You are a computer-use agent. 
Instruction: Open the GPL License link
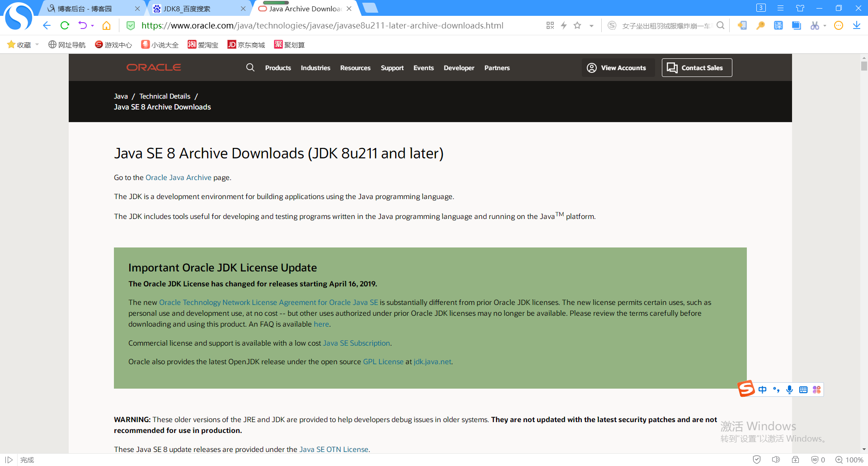pos(383,361)
